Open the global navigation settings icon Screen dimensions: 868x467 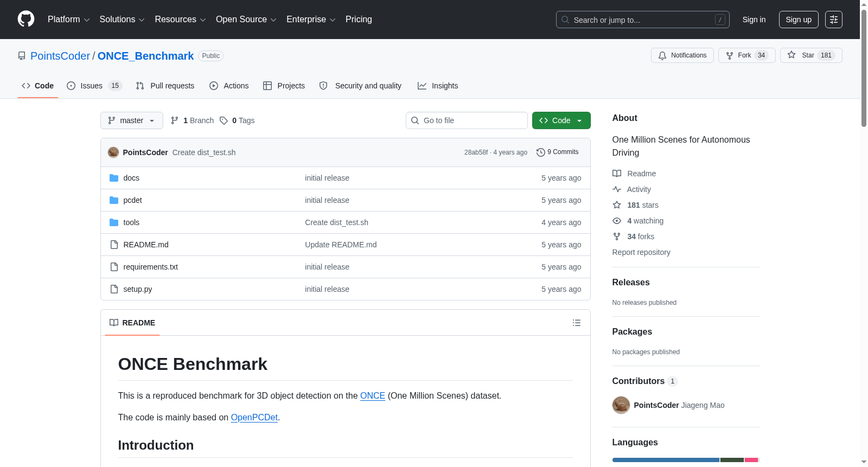(x=834, y=20)
